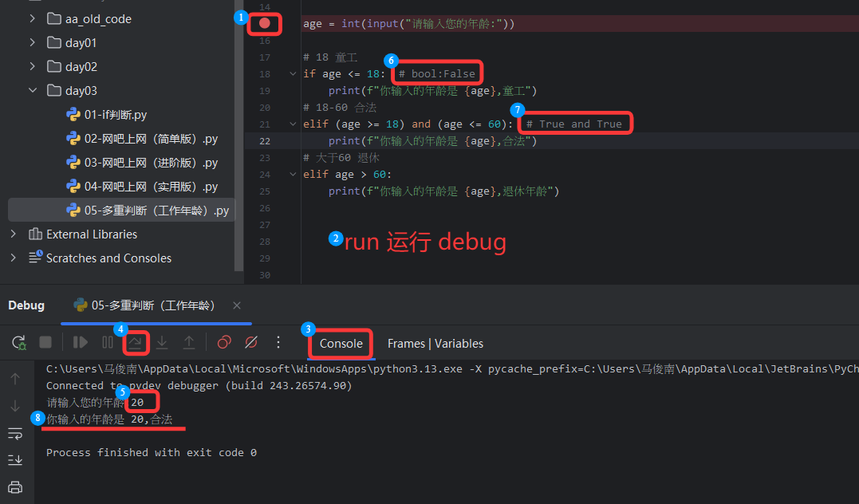The image size is (859, 504).
Task: Select the day02 folder label
Action: (x=81, y=67)
